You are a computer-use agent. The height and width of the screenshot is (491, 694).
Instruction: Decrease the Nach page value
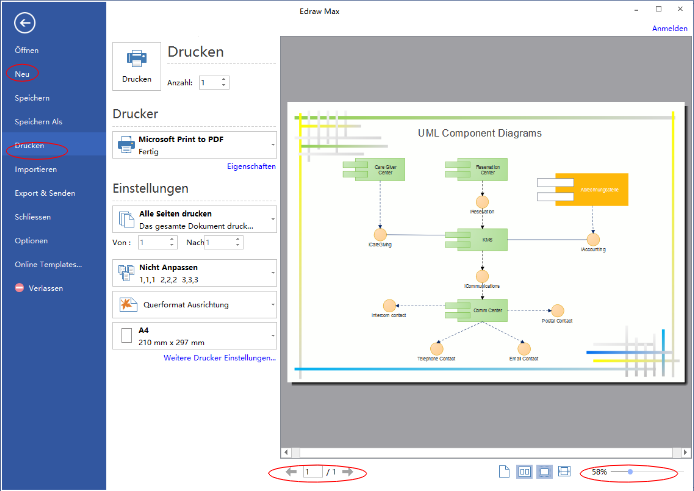point(238,245)
